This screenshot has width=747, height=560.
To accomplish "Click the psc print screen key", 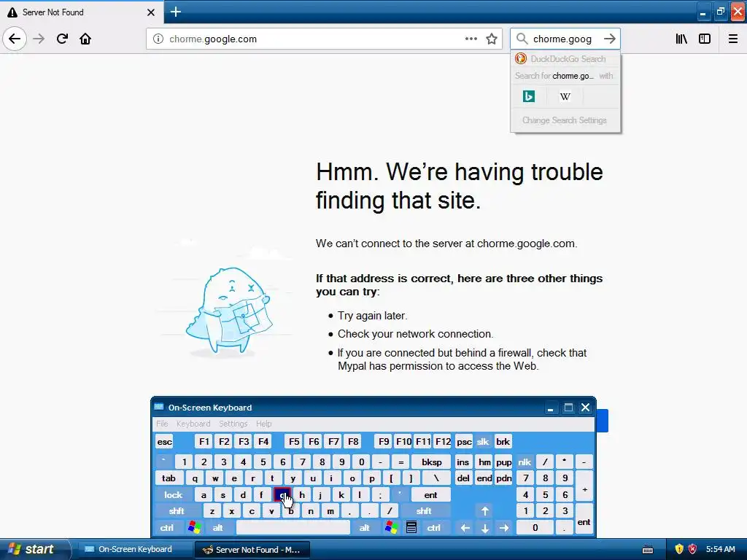I will click(463, 442).
